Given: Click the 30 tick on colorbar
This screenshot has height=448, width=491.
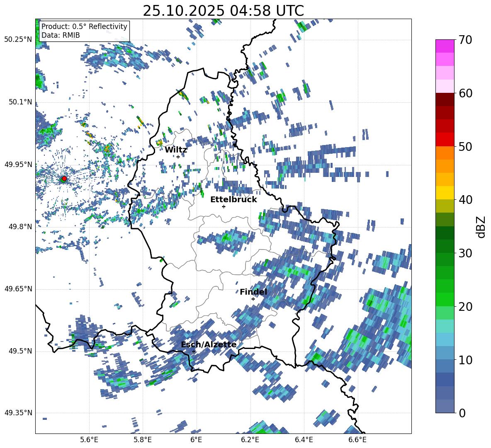Looking at the screenshot, I should click(x=465, y=253).
